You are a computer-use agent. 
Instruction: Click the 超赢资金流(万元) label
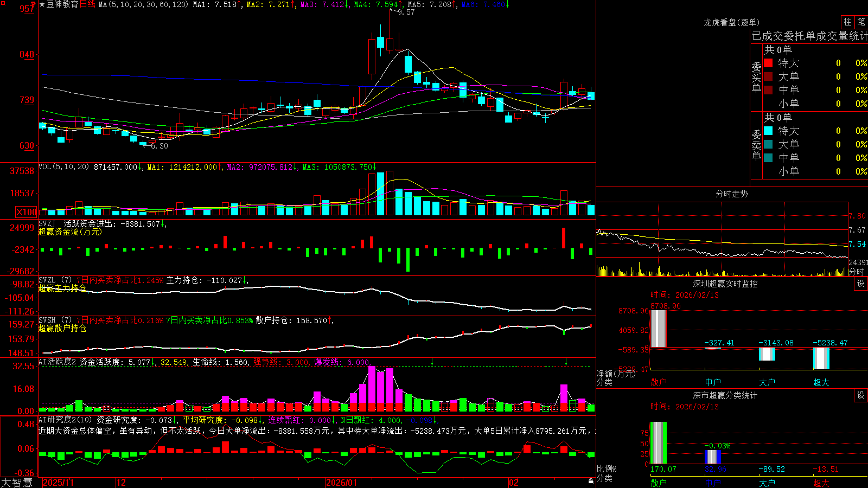(70, 232)
